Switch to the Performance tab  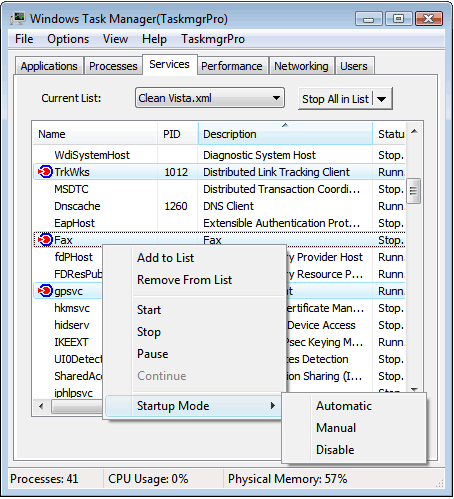pos(232,66)
